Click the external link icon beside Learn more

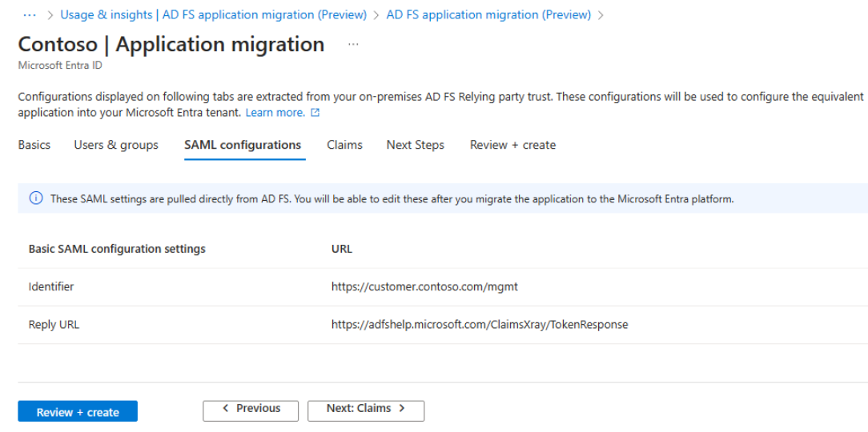click(x=315, y=113)
